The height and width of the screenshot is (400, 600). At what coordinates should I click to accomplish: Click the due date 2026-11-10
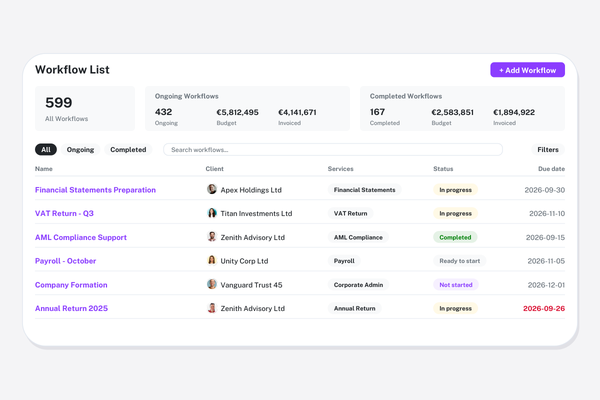tap(547, 214)
